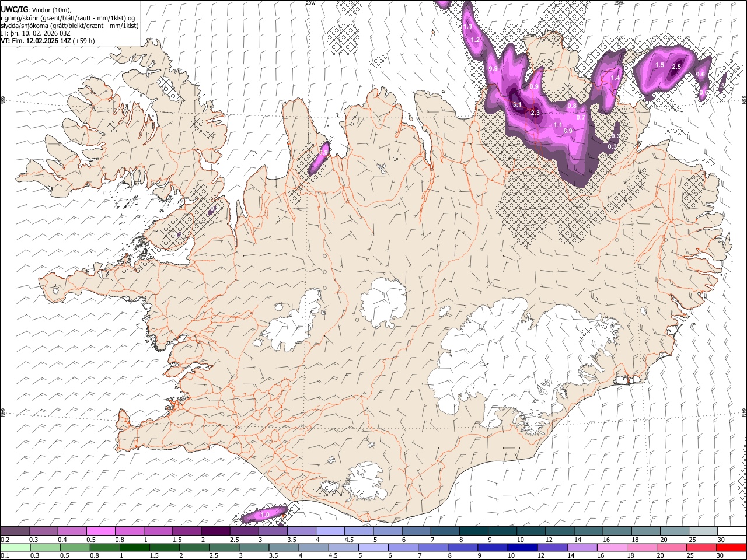The height and width of the screenshot is (560, 747).
Task: Click the 1.1 snowfall value on the map
Action: tap(557, 125)
